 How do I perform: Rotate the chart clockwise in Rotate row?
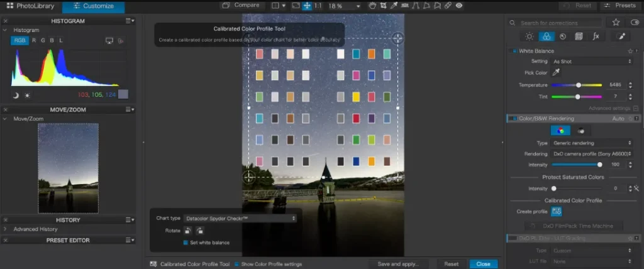tap(199, 231)
